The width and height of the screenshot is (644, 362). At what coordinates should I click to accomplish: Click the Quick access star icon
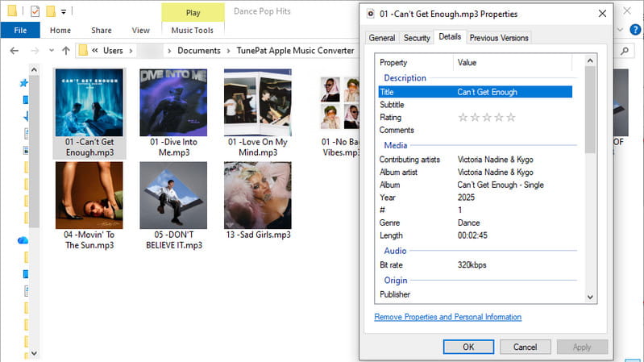tap(24, 83)
